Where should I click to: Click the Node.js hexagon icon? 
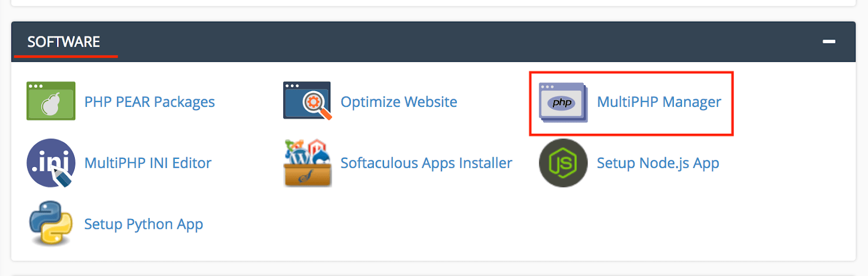click(563, 163)
